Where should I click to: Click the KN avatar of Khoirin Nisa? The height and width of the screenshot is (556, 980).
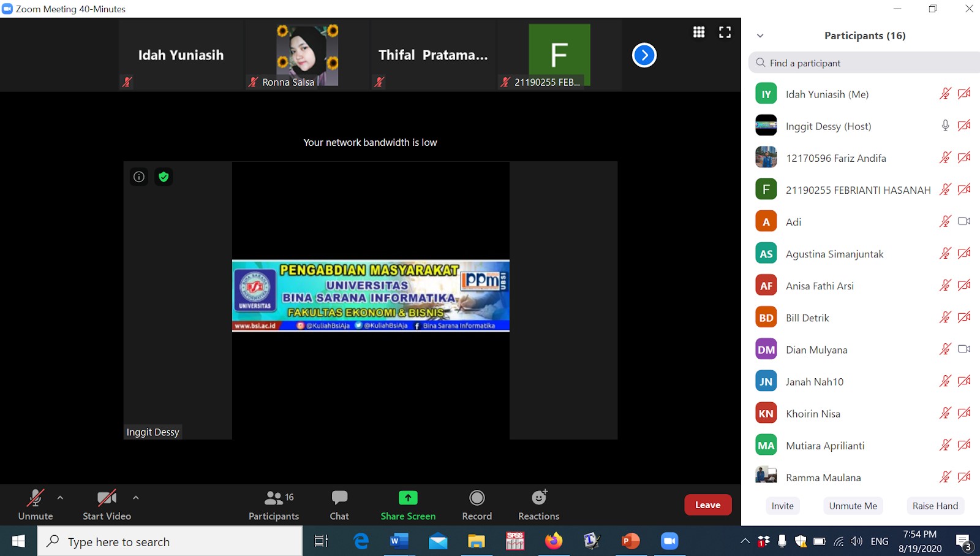(x=766, y=413)
